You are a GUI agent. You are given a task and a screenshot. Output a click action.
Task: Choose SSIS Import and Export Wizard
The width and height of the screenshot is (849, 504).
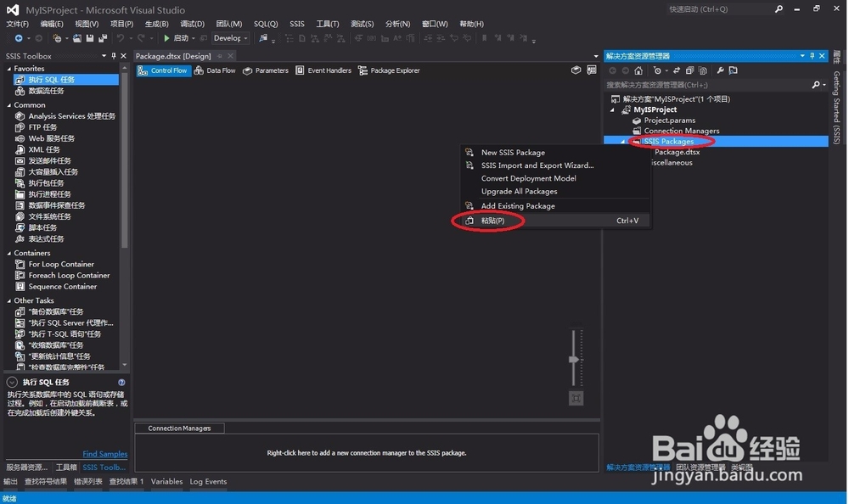[555, 165]
